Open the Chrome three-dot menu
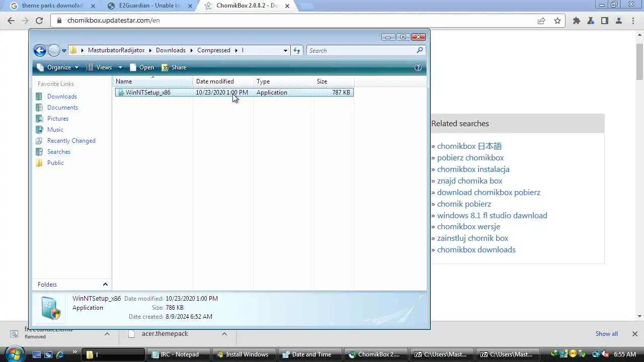 (x=633, y=21)
